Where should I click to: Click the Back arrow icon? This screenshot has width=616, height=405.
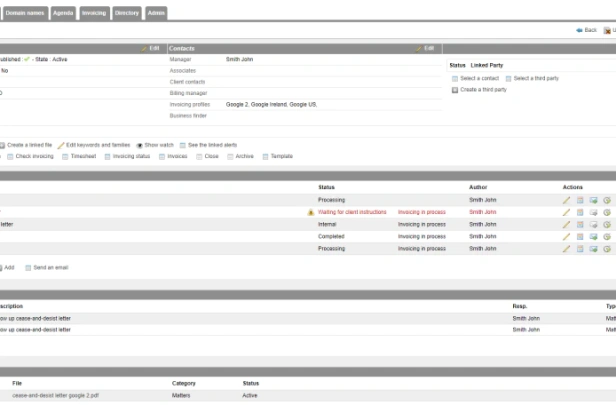(579, 30)
